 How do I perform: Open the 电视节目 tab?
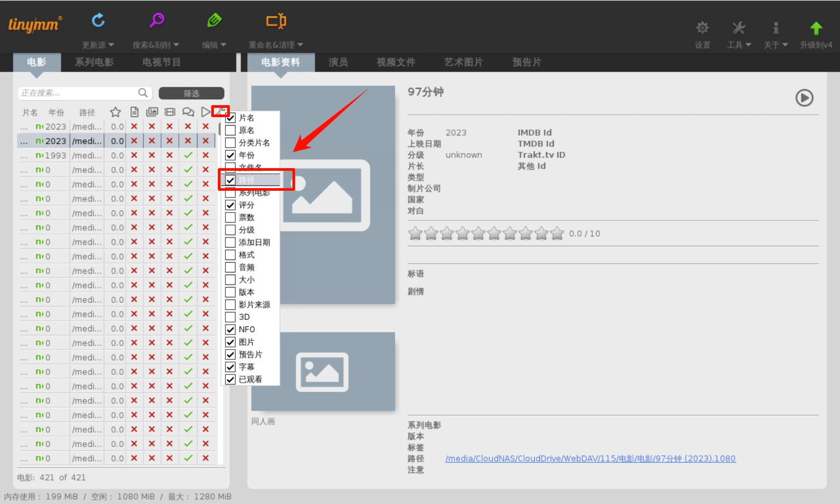click(162, 62)
